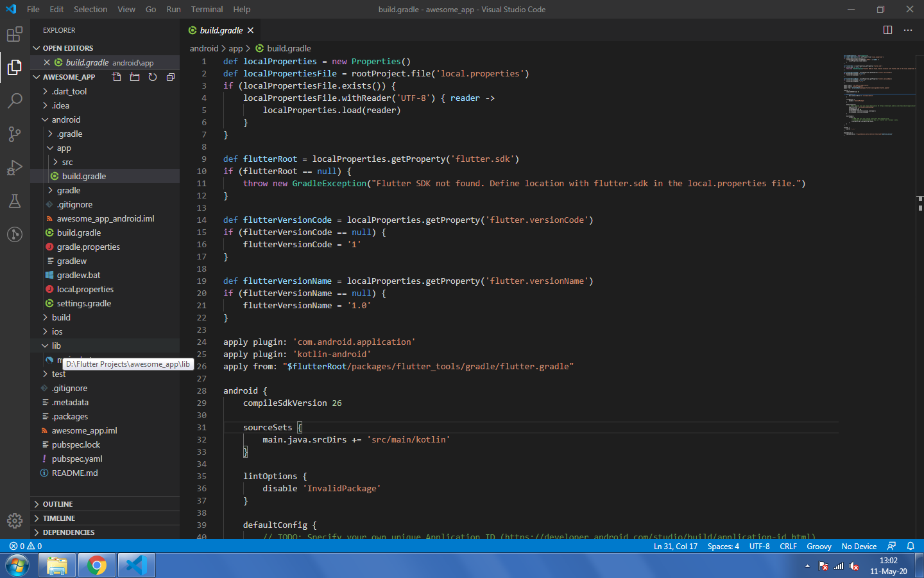Click New Folder icon in AWESOME_APP header
This screenshot has height=578, width=924.
134,77
